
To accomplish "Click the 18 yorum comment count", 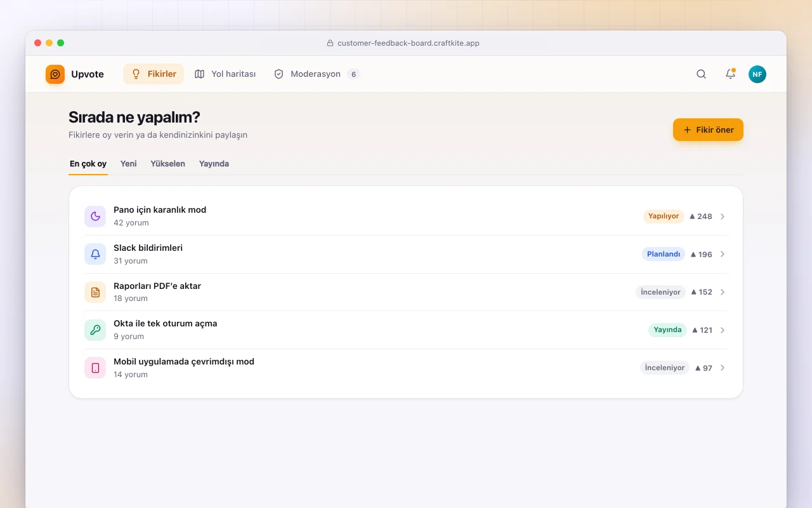I will click(131, 298).
